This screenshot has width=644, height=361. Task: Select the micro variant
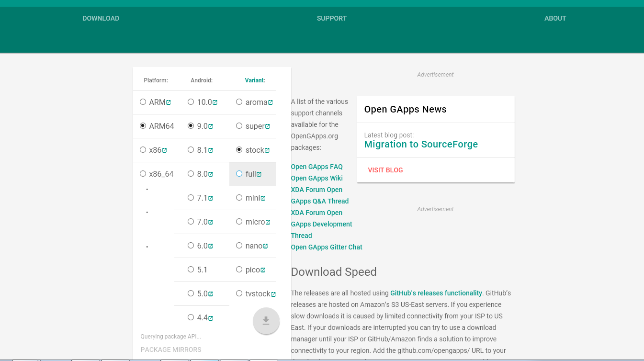[239, 222]
